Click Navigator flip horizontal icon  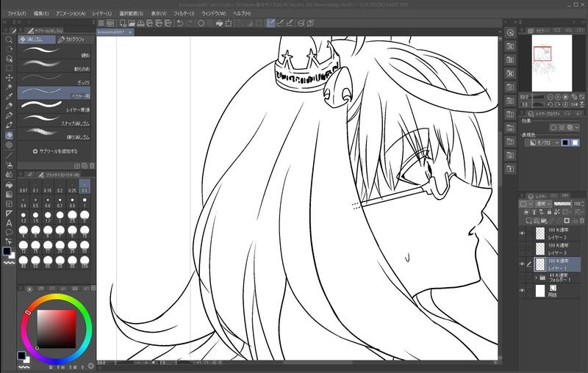pyautogui.click(x=574, y=104)
